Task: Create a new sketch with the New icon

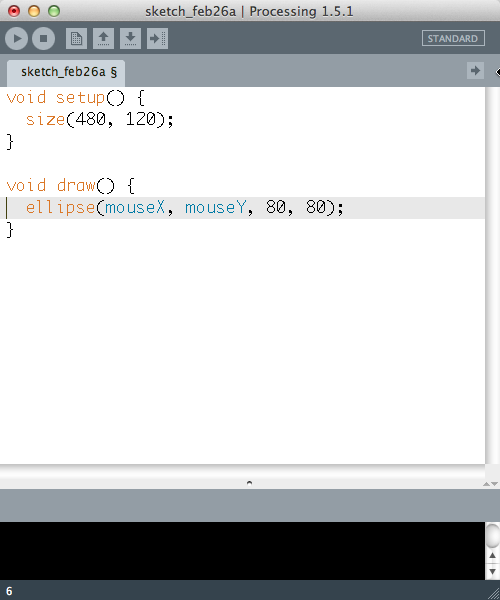Action: click(x=77, y=38)
